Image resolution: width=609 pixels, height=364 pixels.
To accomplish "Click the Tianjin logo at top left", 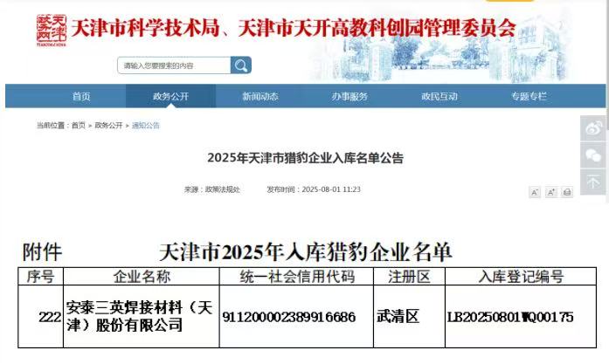I will click(52, 28).
